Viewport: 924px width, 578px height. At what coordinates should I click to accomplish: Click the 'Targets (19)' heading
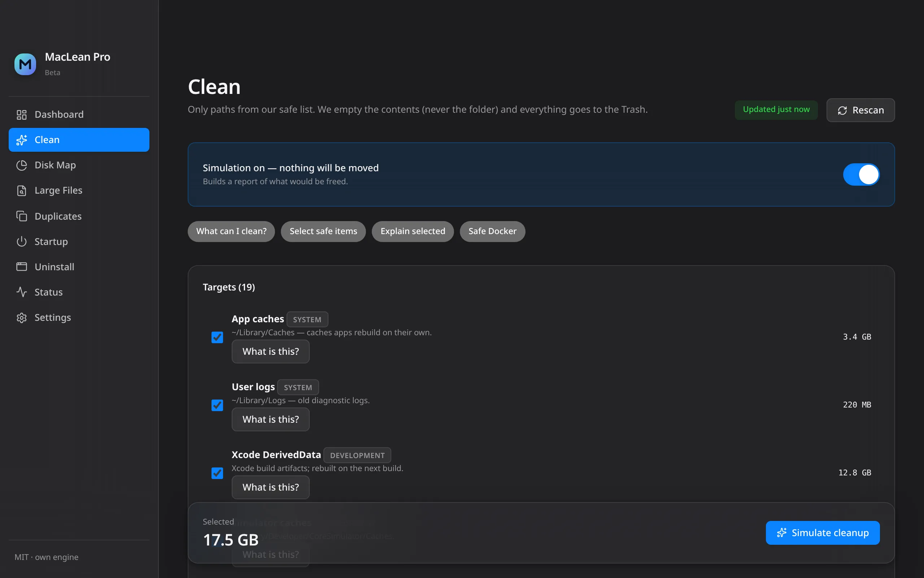(229, 287)
